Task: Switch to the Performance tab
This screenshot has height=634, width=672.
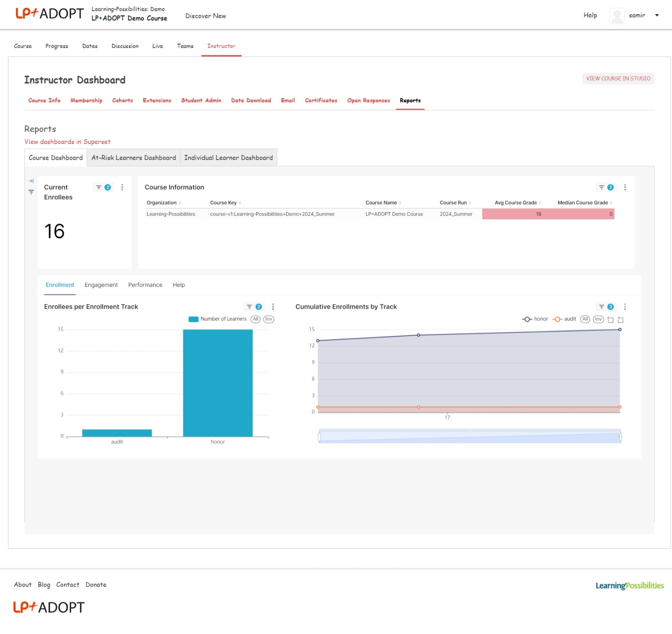Action: (145, 285)
